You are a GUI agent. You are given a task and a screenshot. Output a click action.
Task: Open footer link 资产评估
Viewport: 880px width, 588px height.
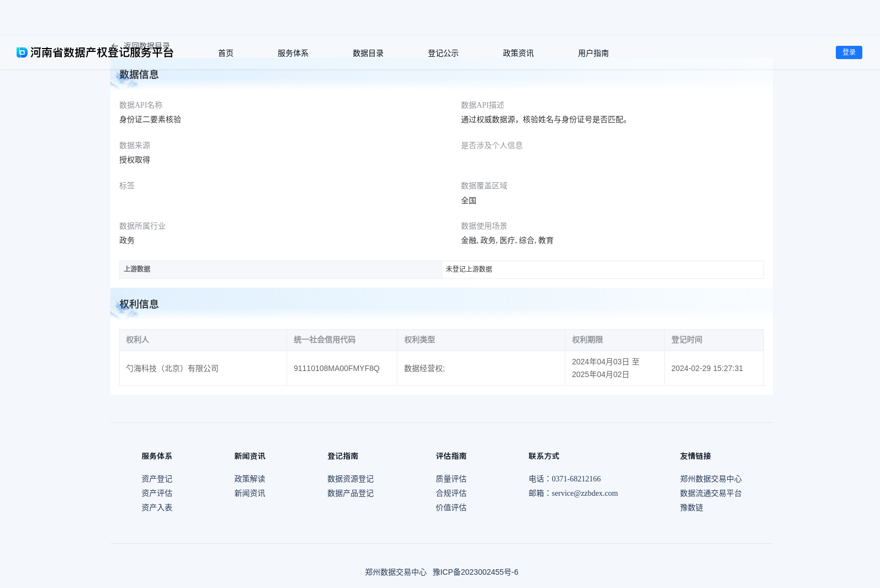[x=157, y=493]
